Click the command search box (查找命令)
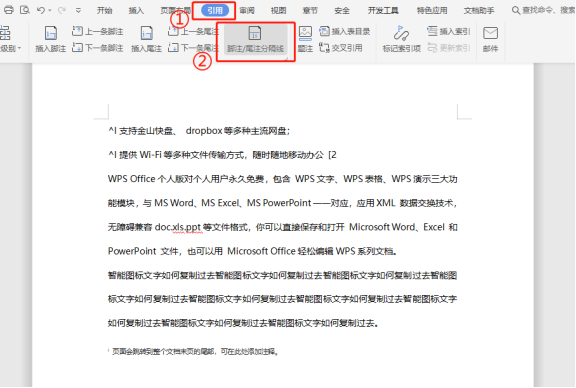Screen dimensions: 576x388 [544, 10]
